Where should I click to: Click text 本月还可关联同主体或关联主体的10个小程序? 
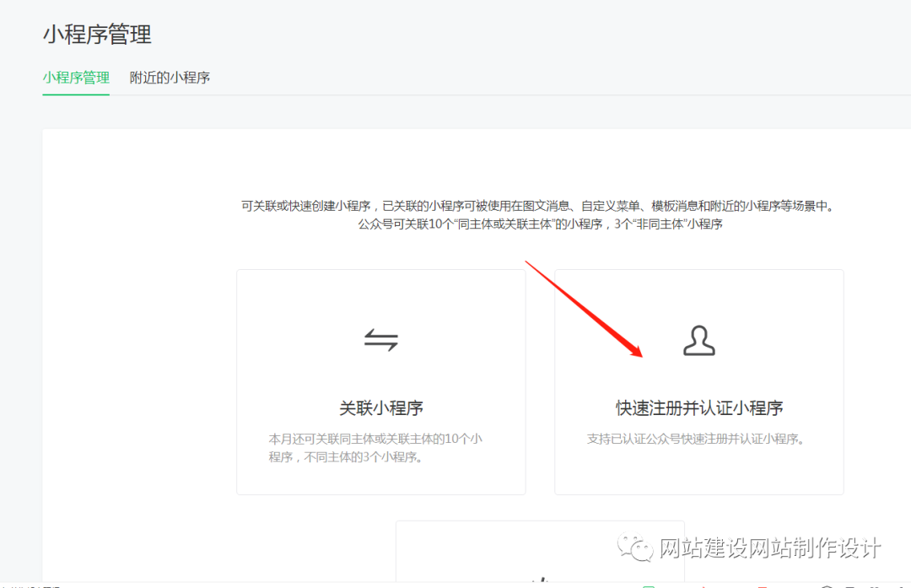coord(375,447)
